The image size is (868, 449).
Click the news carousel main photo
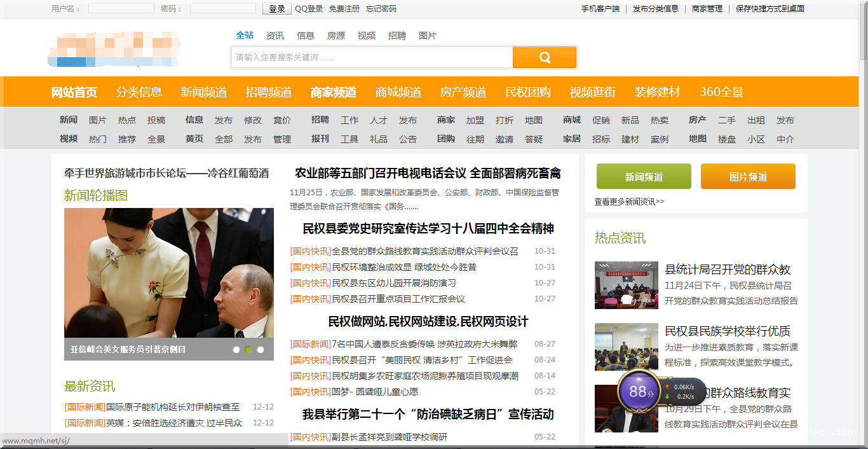[168, 272]
